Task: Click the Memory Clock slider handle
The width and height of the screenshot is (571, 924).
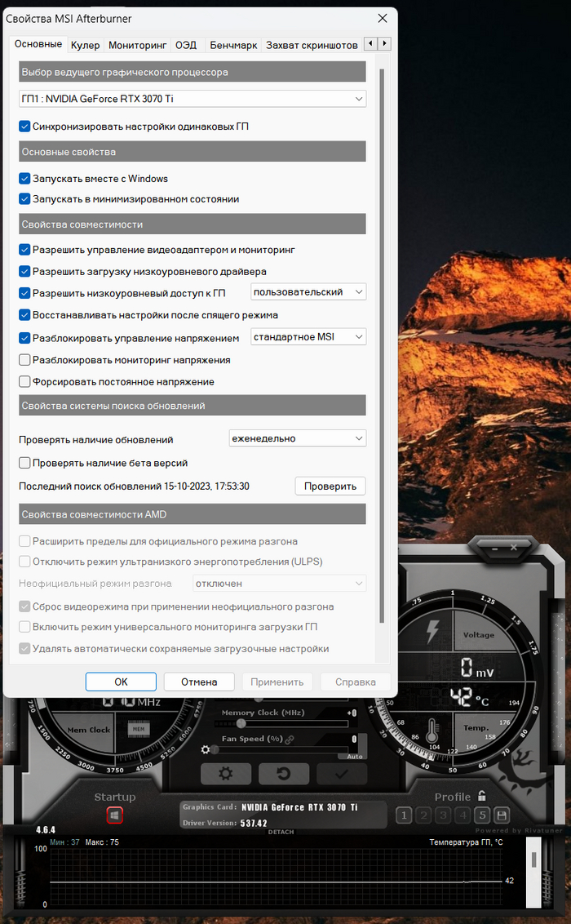Action: tap(240, 724)
